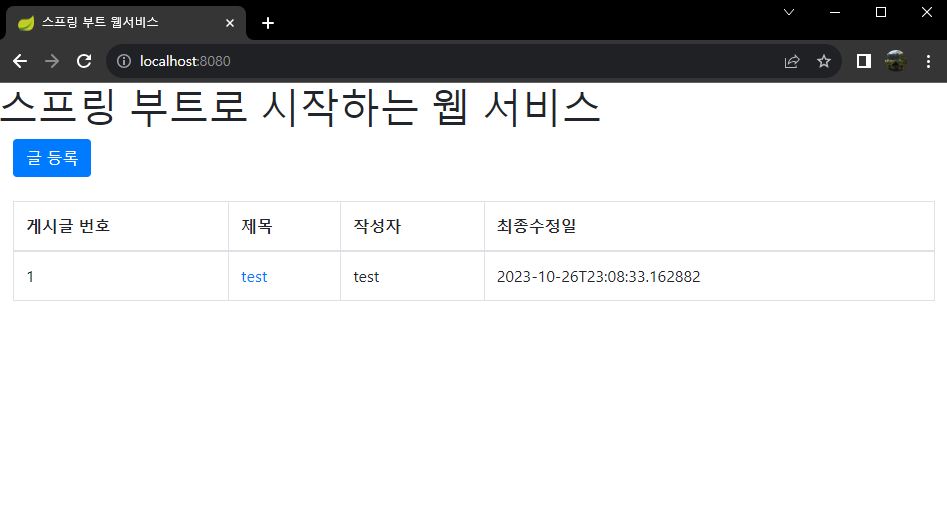Open the test post title link
This screenshot has width=947, height=513.
(x=254, y=277)
